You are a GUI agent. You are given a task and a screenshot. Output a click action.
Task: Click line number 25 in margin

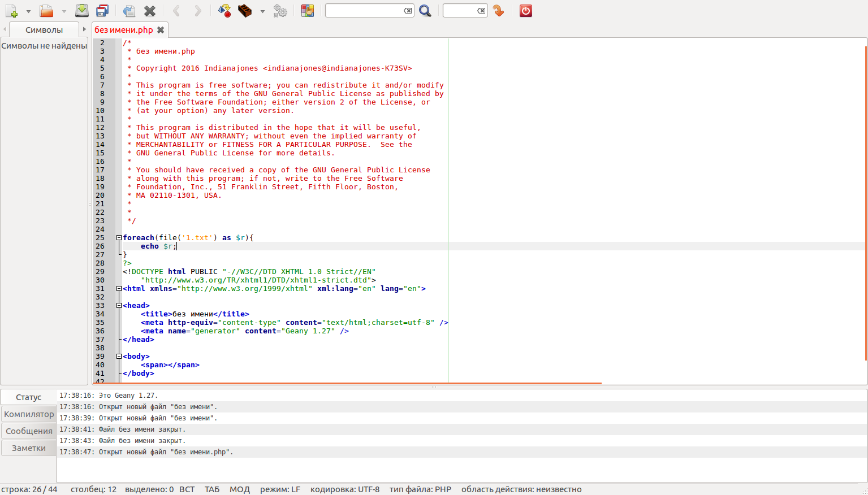(100, 238)
